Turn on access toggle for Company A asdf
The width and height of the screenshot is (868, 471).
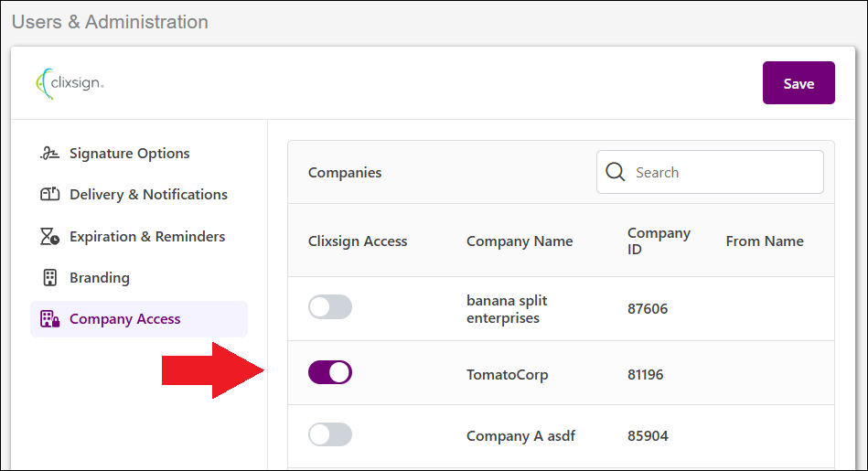coord(330,434)
